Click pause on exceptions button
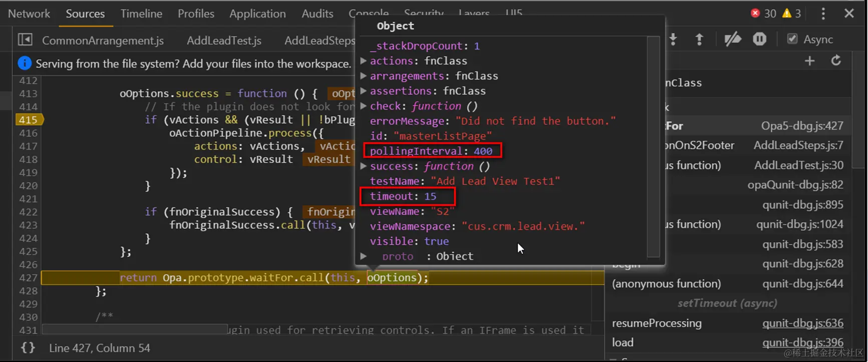Screen dimensions: 868x362 760,39
